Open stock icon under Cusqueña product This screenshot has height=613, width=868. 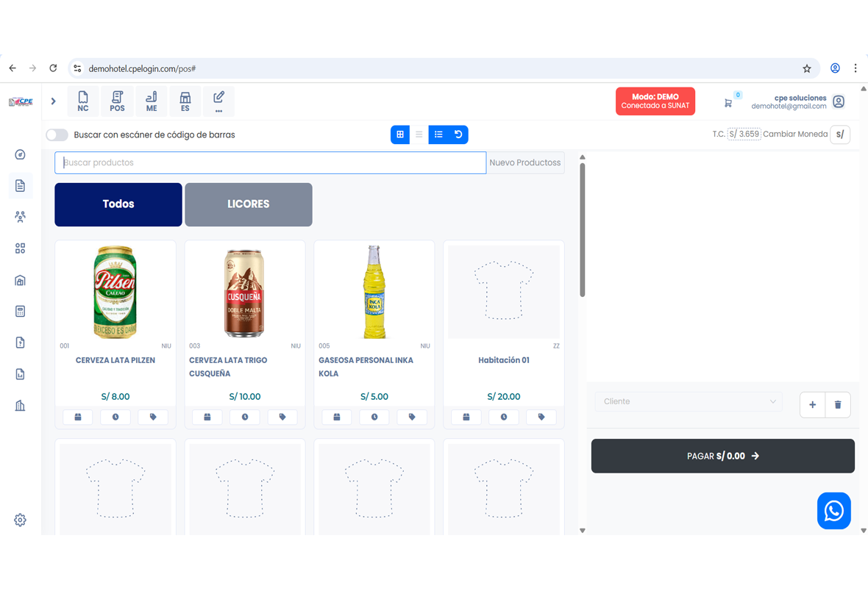click(x=207, y=417)
